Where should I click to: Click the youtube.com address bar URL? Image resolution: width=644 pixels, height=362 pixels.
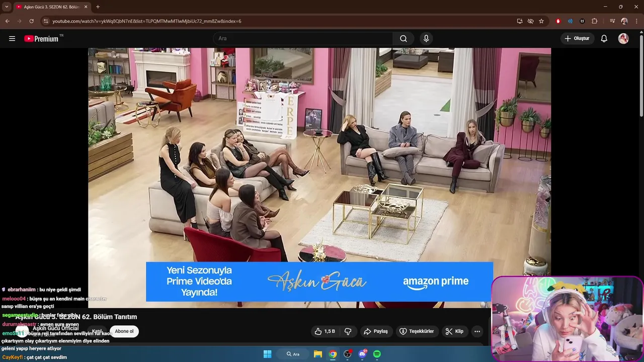[x=147, y=21]
